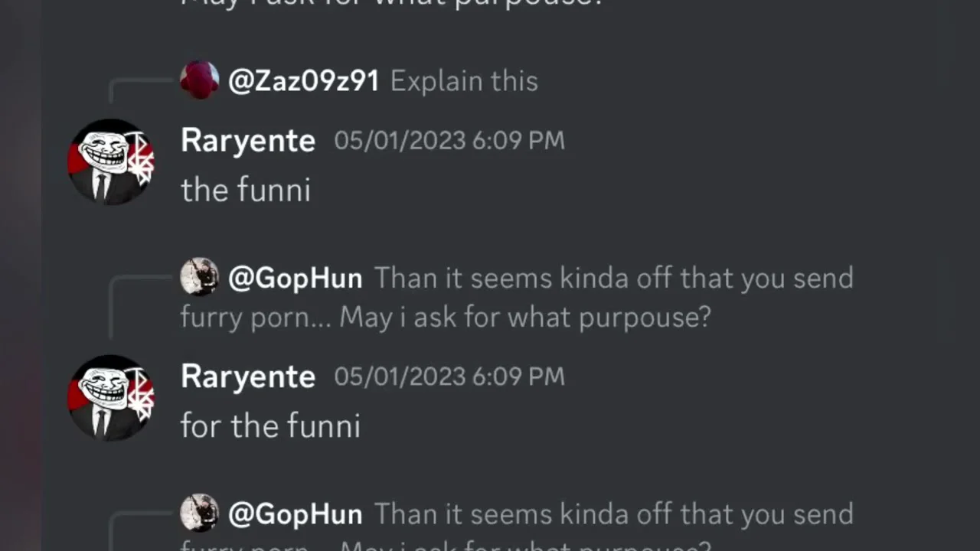980x551 pixels.
Task: Open Raryente's avatar beside 'the funni' message
Action: (112, 161)
